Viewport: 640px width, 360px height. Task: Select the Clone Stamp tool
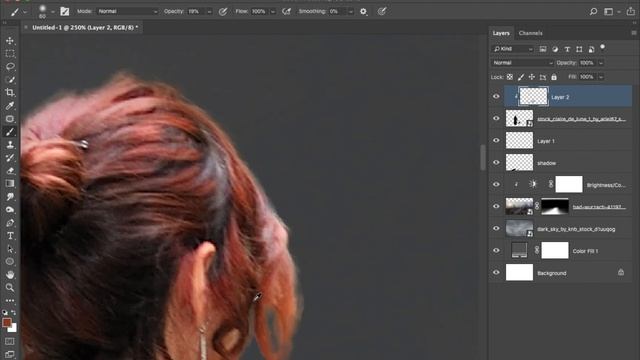(10, 145)
